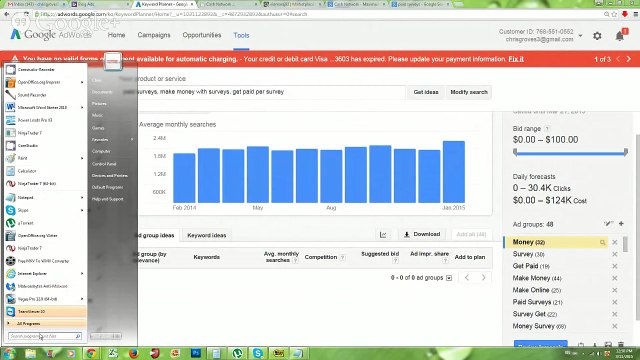Switch to Keyword ideas tab
The image size is (640, 360).
point(207,236)
